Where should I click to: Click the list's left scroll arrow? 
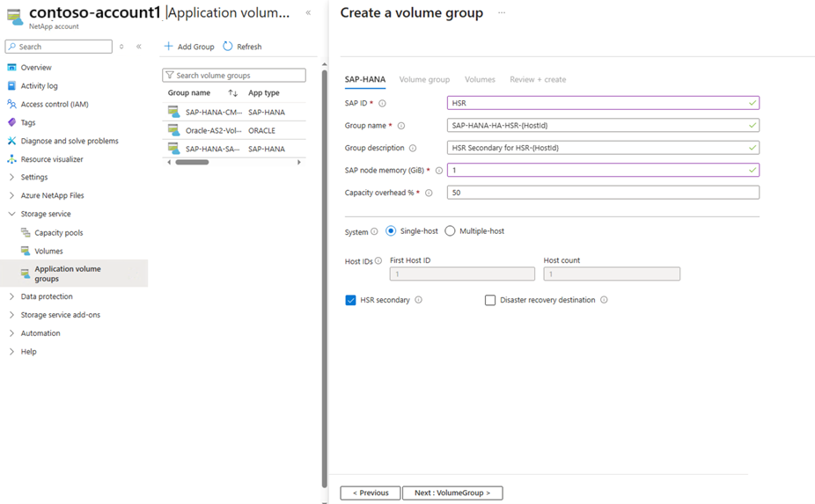(169, 162)
